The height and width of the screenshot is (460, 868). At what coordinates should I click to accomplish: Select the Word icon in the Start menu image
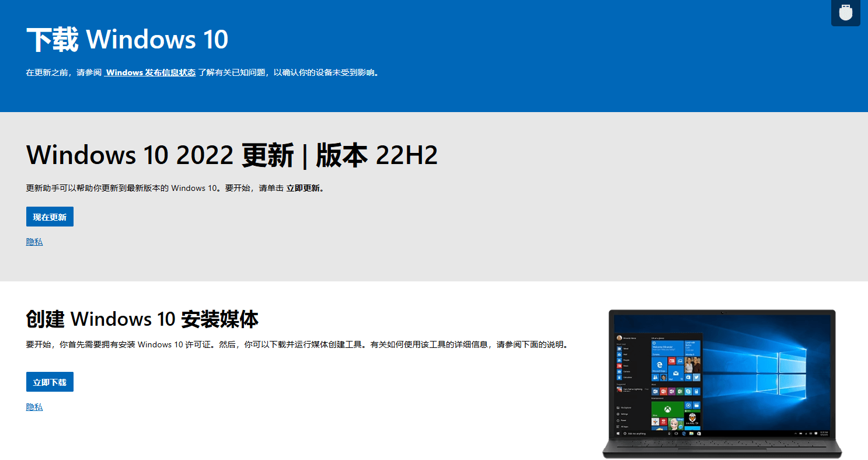click(x=619, y=349)
